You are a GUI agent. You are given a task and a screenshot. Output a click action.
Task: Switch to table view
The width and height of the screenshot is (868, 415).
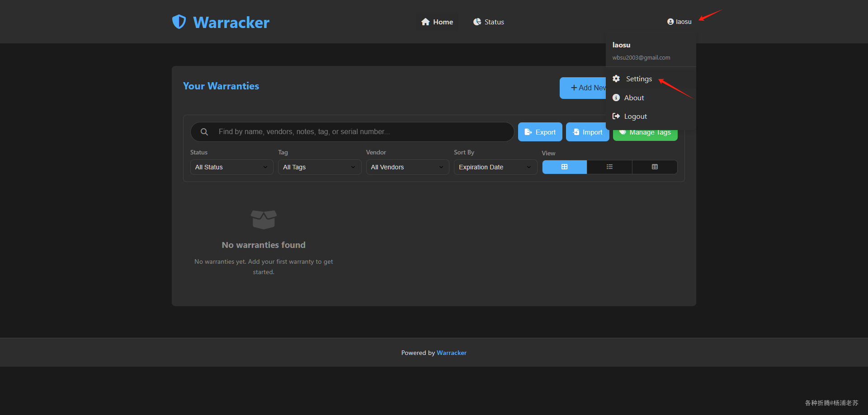tap(655, 167)
